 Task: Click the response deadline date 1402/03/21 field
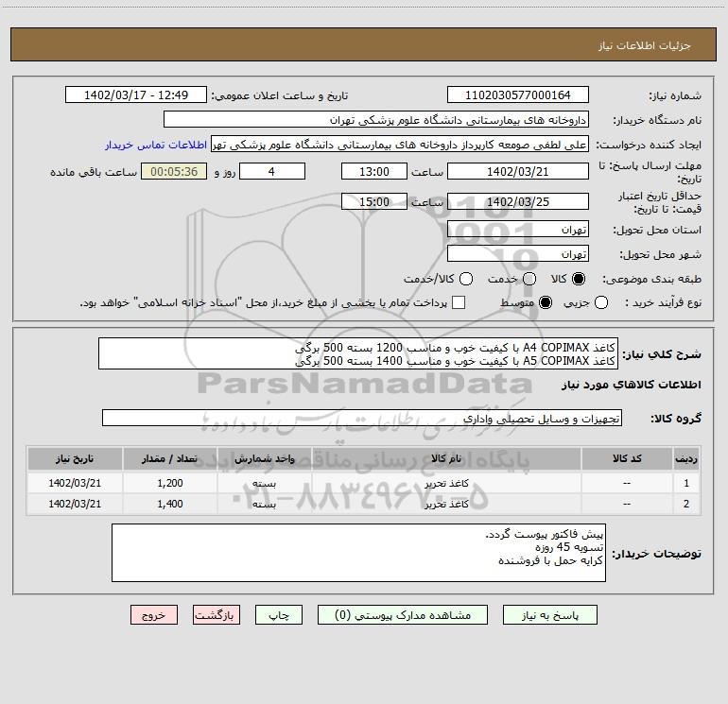[x=518, y=171]
